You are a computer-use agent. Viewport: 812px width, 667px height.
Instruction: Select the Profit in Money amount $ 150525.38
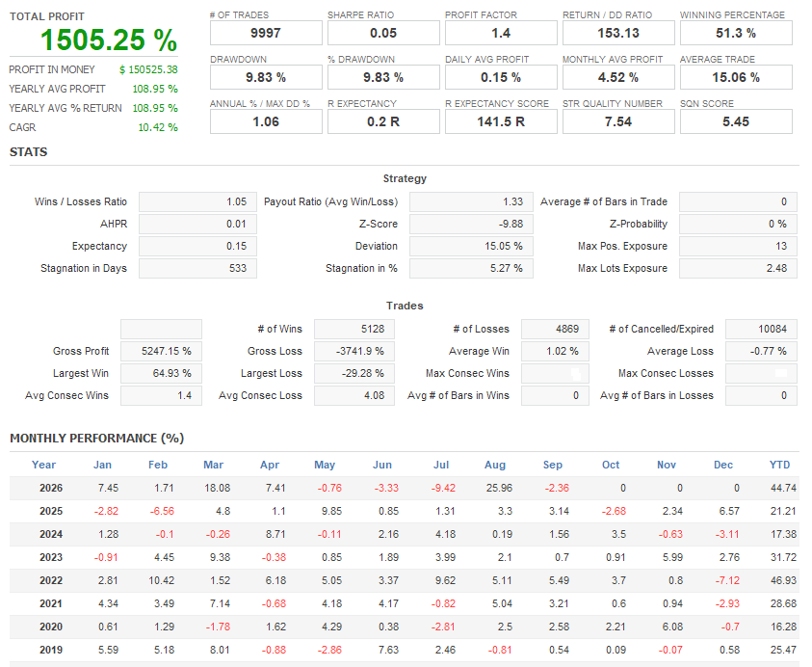(x=148, y=69)
